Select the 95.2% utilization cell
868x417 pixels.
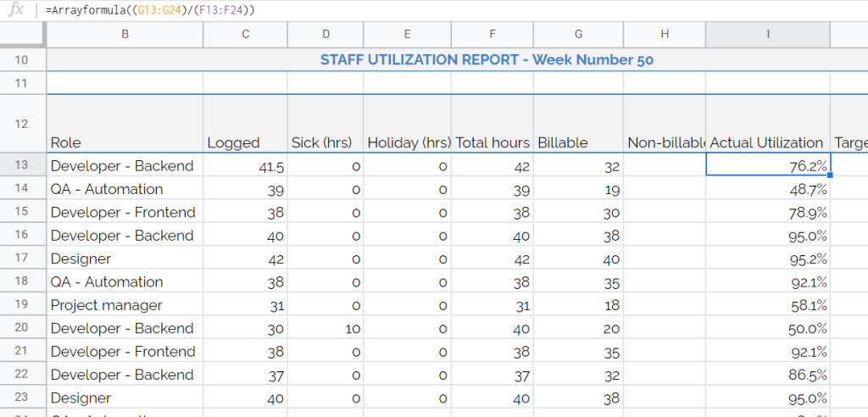(x=768, y=258)
